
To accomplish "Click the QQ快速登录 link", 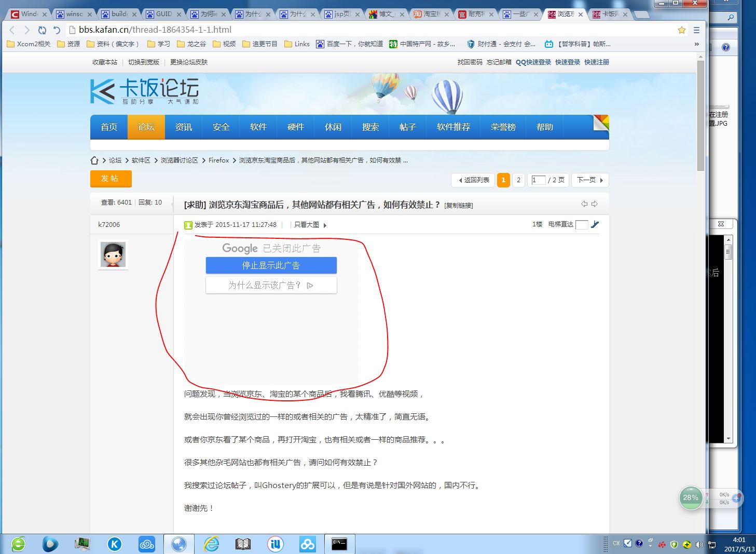I will click(x=533, y=62).
